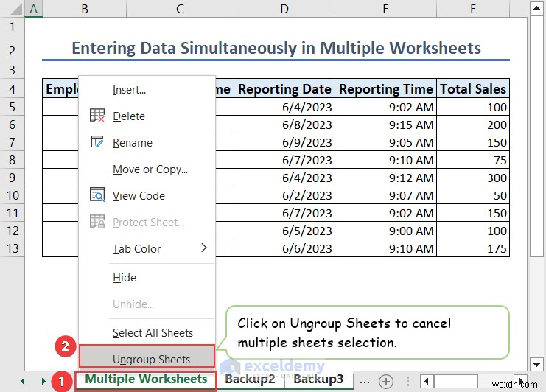
Task: Select row 3 header
Action: click(13, 70)
